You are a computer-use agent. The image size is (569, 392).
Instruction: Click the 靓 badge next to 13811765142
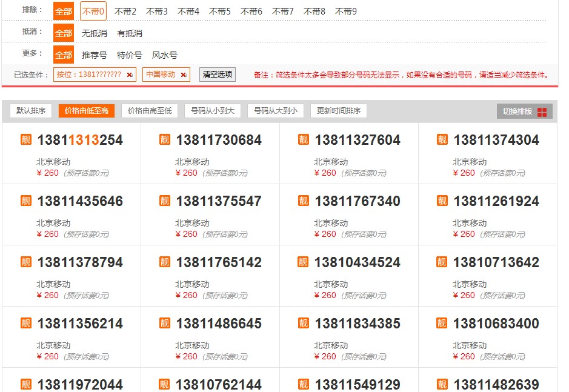pos(164,262)
